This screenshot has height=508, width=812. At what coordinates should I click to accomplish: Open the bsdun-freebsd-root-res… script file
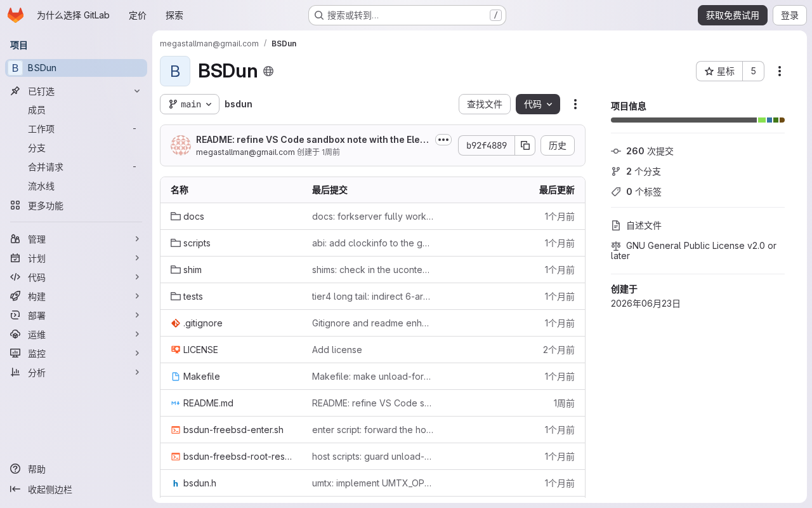(238, 457)
